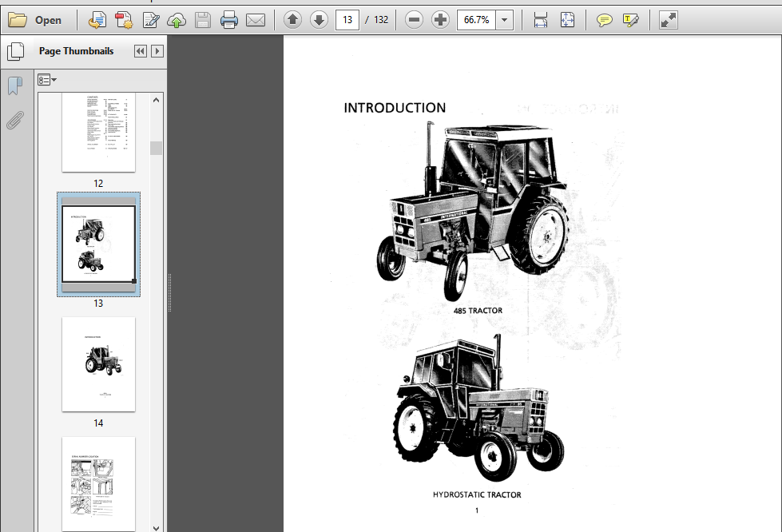Image resolution: width=782 pixels, height=532 pixels.
Task: Print the document with the printer icon
Action: (x=229, y=20)
